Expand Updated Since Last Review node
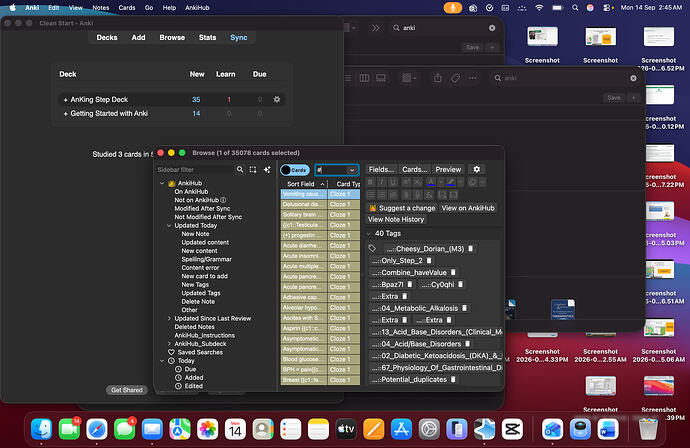690x448 pixels. (x=169, y=318)
